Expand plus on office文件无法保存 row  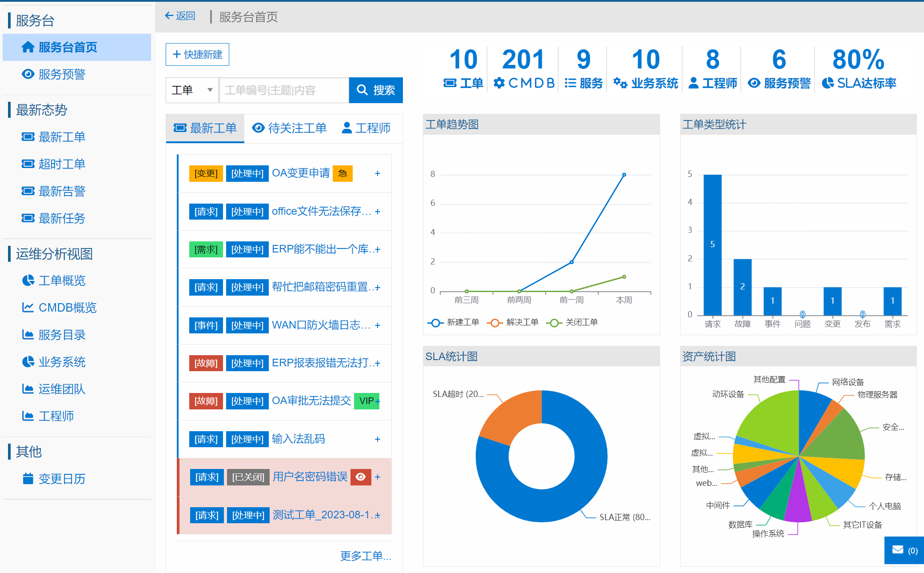378,212
